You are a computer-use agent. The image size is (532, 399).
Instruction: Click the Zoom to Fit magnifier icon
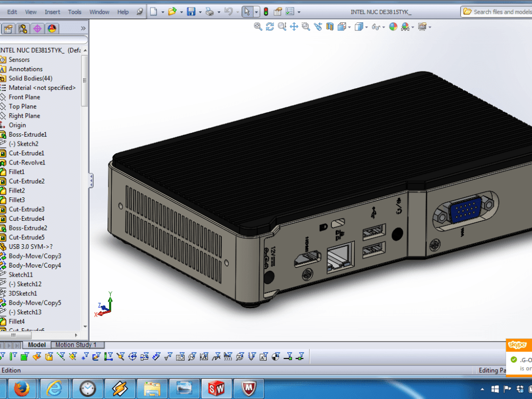[x=259, y=27]
